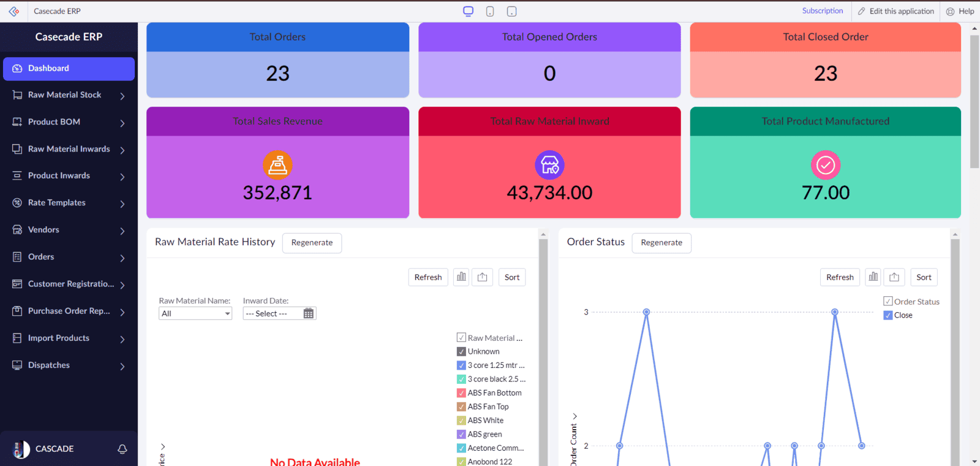Toggle the Raw Material legend master checkbox
The image size is (980, 466).
[461, 337]
